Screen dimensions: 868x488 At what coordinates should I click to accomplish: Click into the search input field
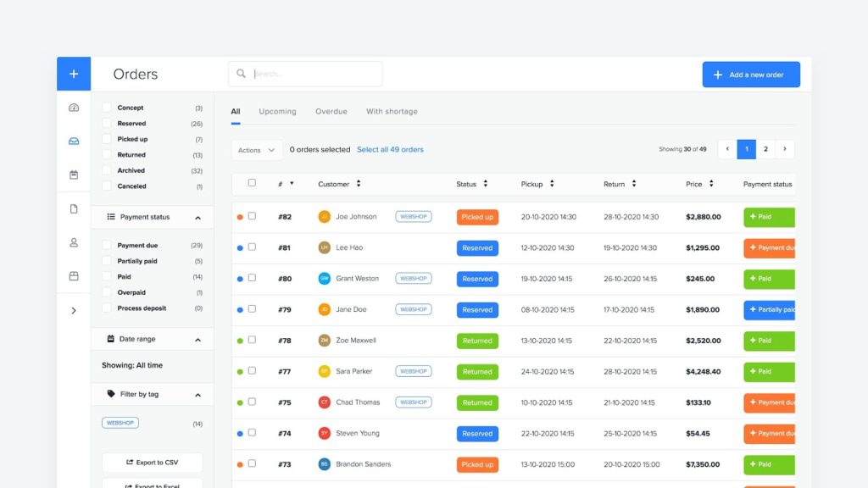point(305,74)
